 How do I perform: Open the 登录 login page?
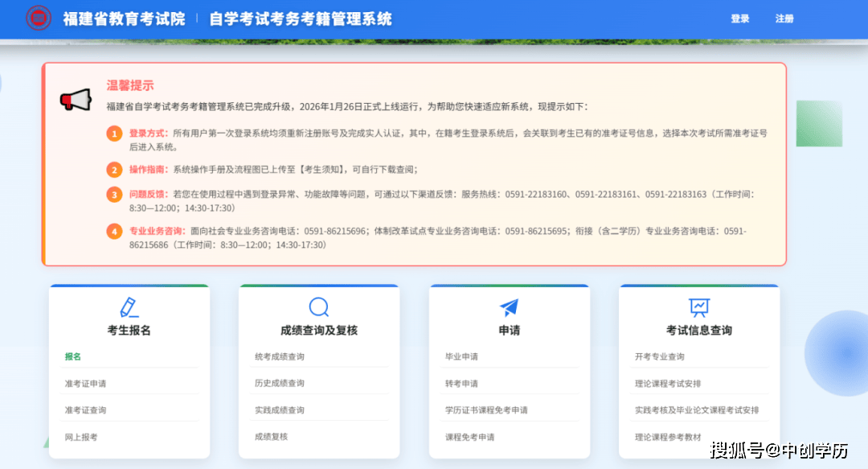pos(739,19)
